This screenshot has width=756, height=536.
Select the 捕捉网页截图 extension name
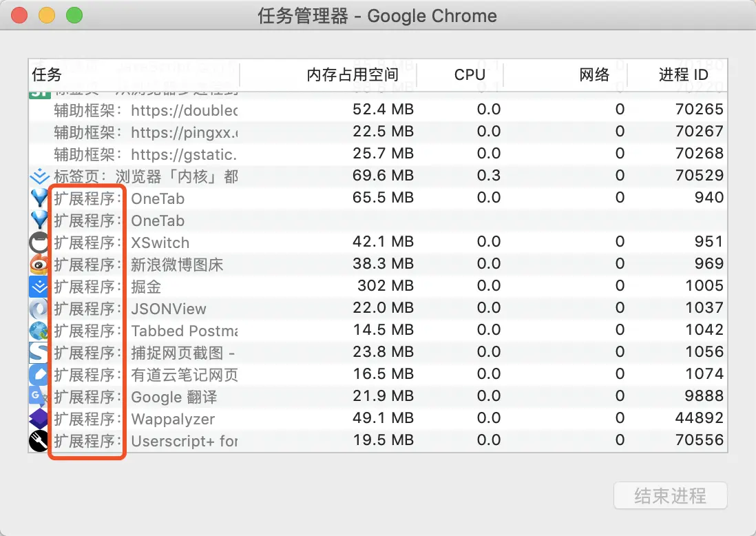(182, 353)
